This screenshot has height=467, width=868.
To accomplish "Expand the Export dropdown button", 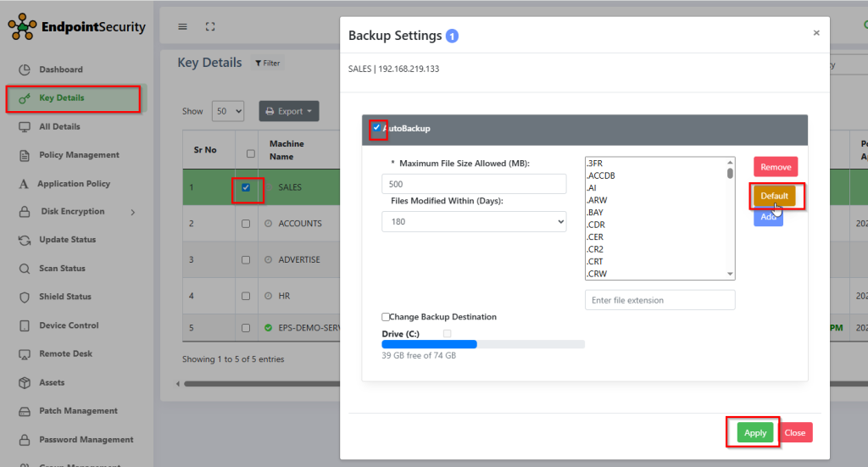I will (x=288, y=111).
